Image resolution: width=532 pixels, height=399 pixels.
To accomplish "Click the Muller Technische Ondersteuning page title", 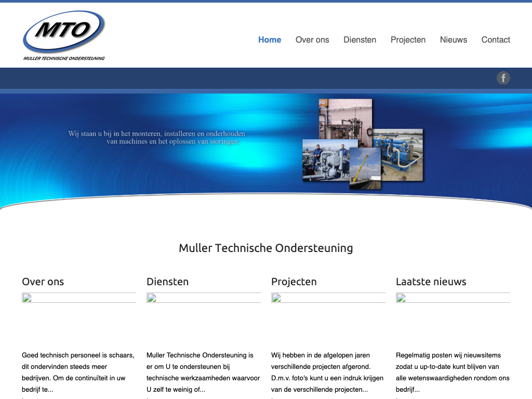I will pos(265,248).
